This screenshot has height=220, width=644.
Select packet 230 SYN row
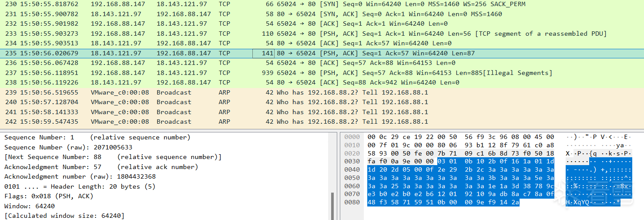pos(322,4)
